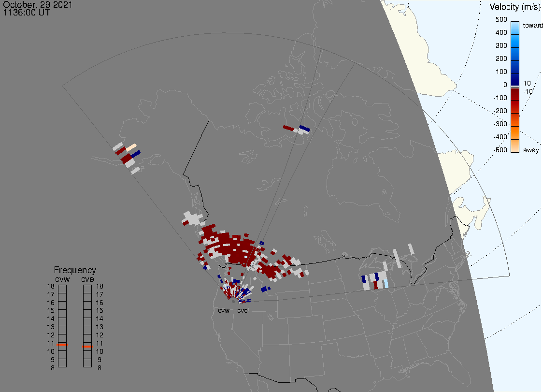Click the '-10' threshold label beside the color bar
Screen dimensions: 543x392
coord(528,91)
